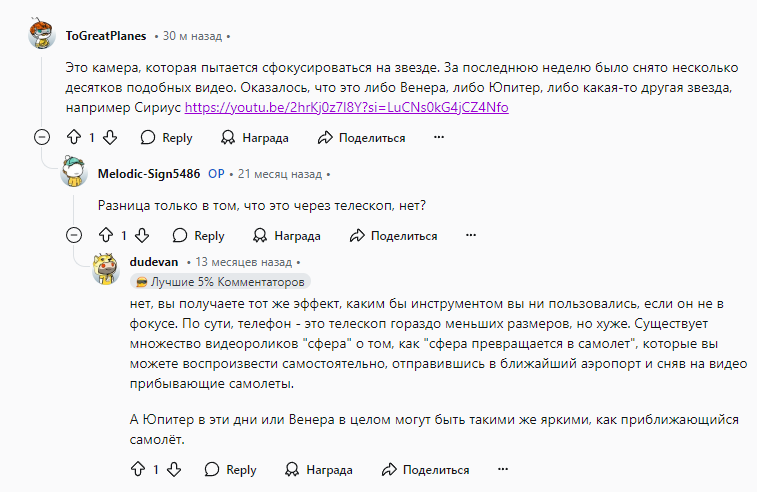Downvote the ToGreatPlanes comment
The height and width of the screenshot is (492, 757).
(x=110, y=138)
